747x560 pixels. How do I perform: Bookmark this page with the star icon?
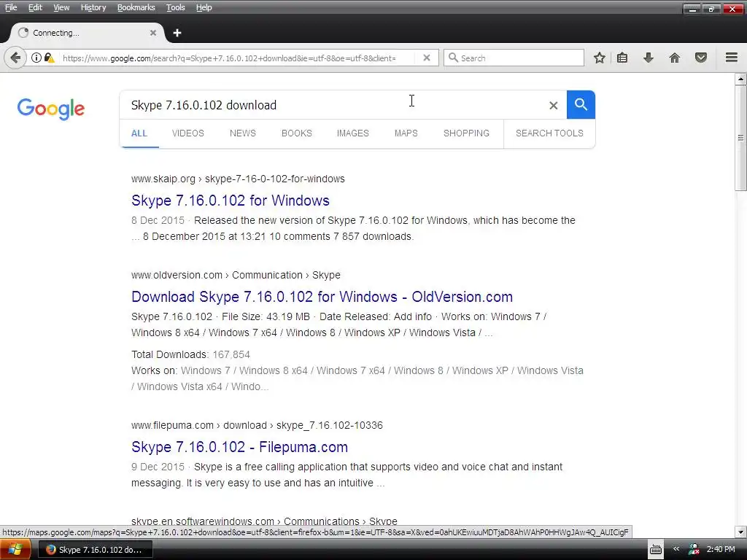[600, 58]
